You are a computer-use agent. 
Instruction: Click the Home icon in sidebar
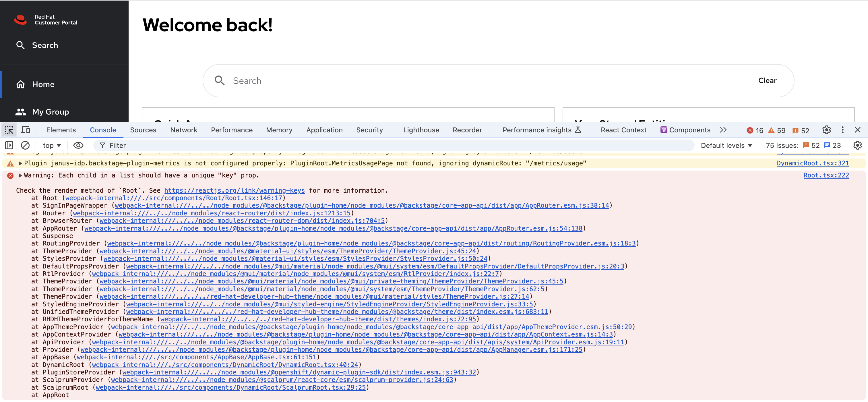coord(21,84)
